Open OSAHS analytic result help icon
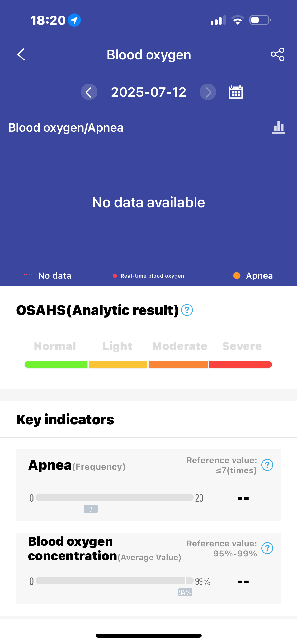 pyautogui.click(x=187, y=310)
